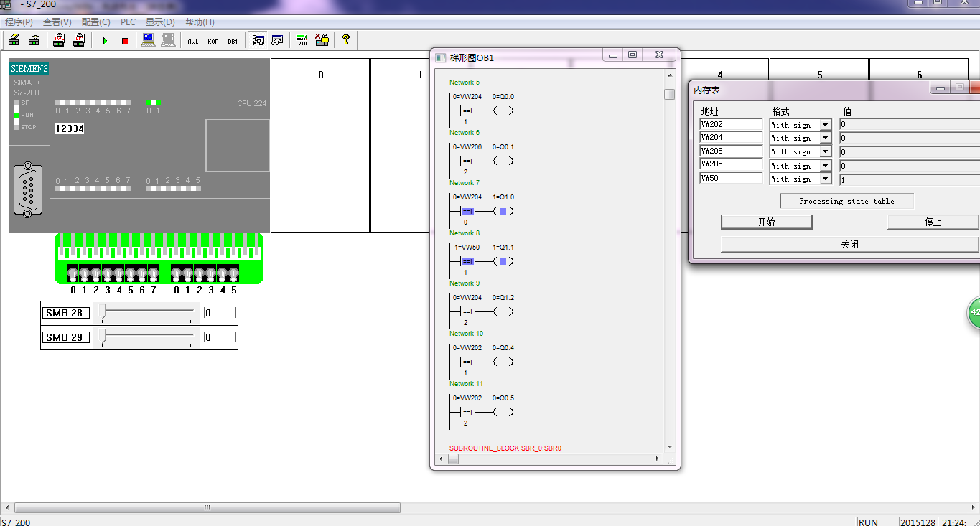Click the 关闭 button in memory table
Screen dimensions: 980x526
[x=849, y=245]
